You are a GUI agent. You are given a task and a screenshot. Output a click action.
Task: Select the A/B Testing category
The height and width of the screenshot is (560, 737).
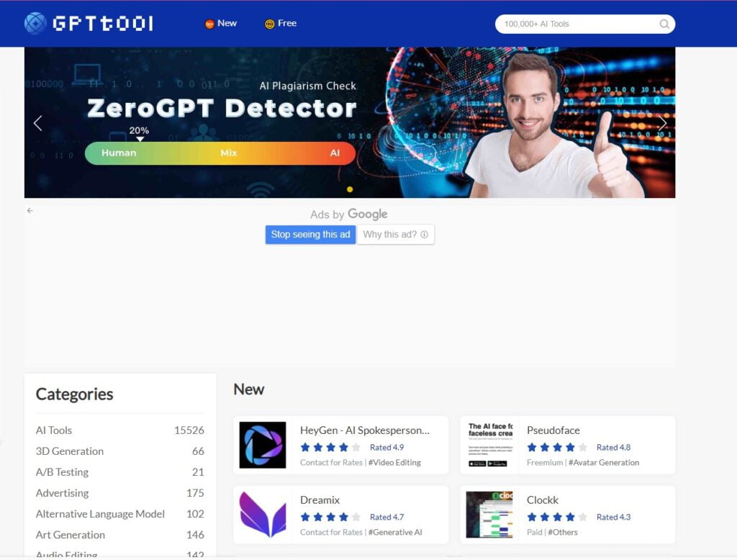(x=62, y=472)
